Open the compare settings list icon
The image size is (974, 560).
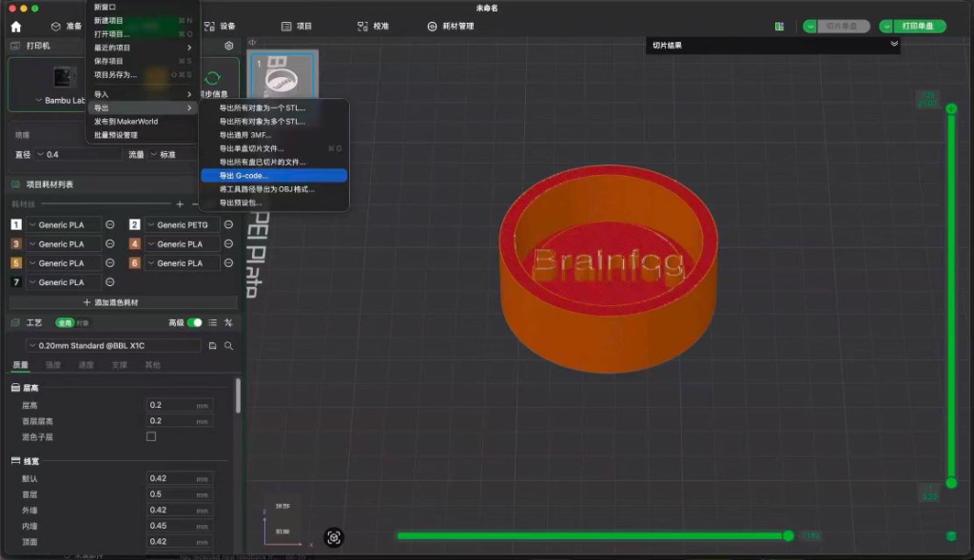(212, 323)
